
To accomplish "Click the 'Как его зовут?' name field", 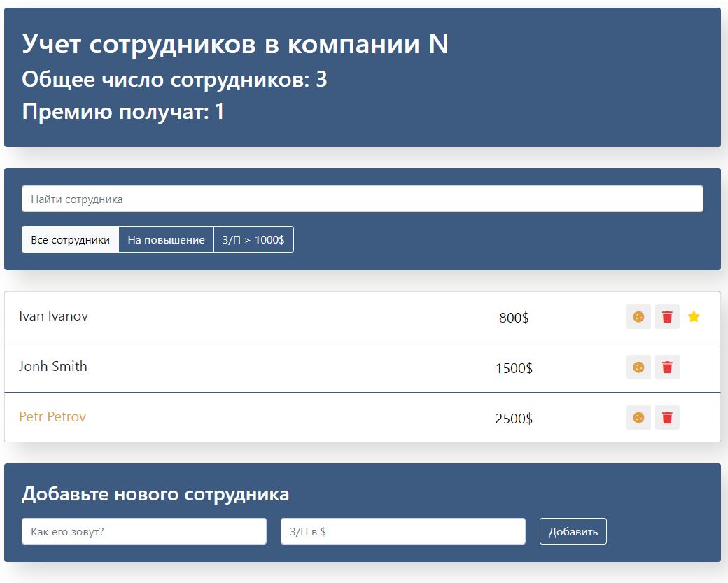I will [143, 531].
